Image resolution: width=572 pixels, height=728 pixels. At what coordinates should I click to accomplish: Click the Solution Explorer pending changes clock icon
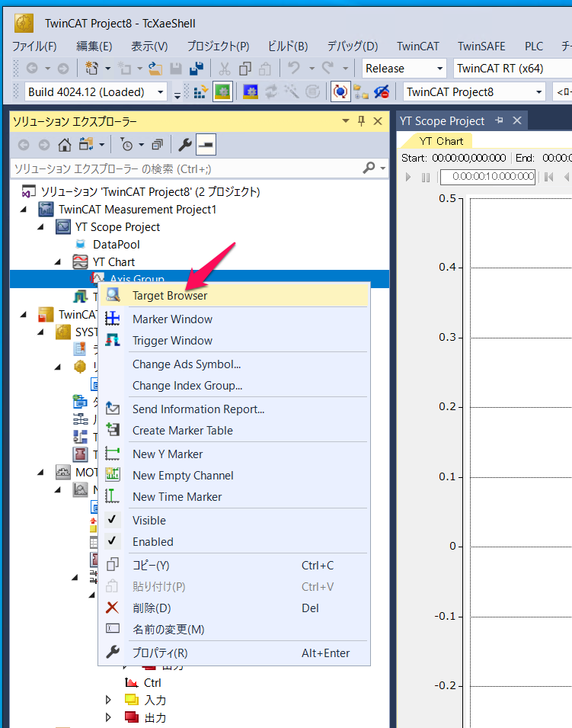coord(126,145)
